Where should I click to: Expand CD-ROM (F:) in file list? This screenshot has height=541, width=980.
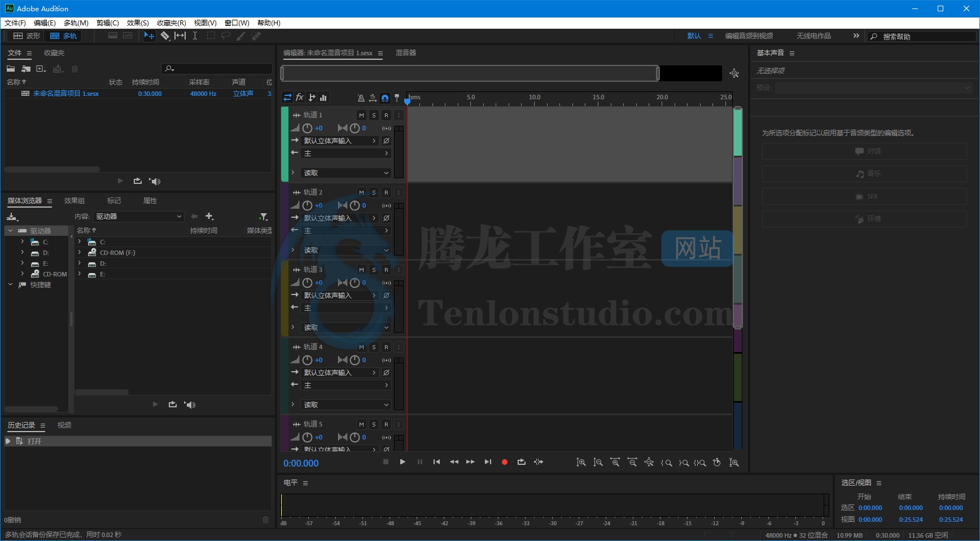[x=80, y=252]
